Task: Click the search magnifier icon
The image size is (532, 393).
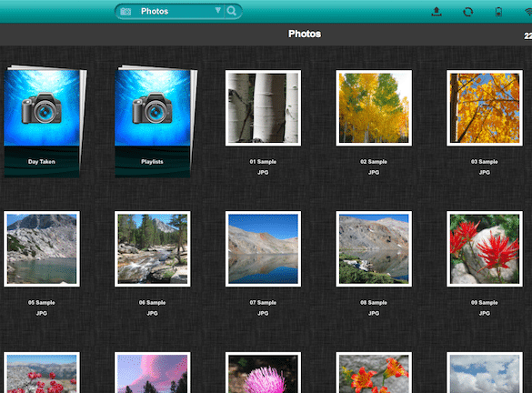Action: tap(232, 11)
